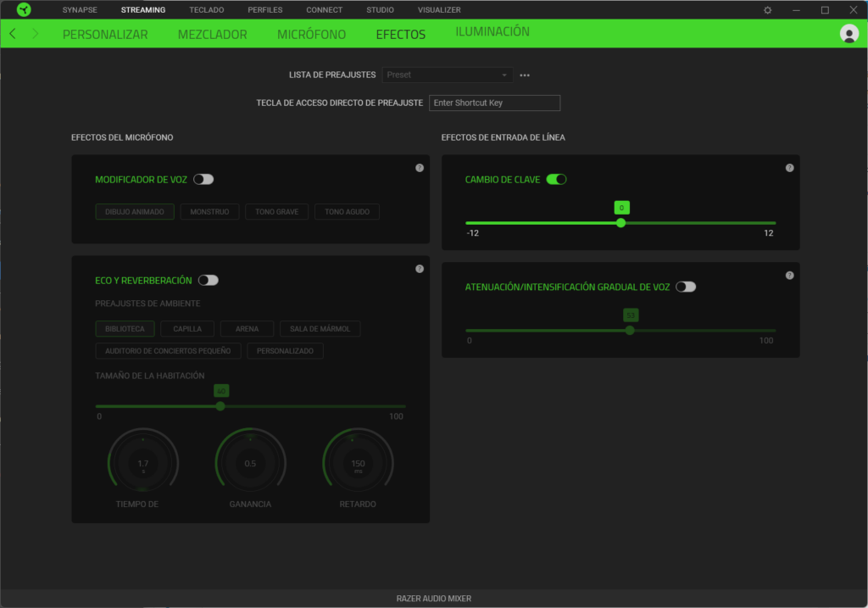The image size is (868, 608).
Task: Disable the Cambio de Clave toggle
Action: 556,180
